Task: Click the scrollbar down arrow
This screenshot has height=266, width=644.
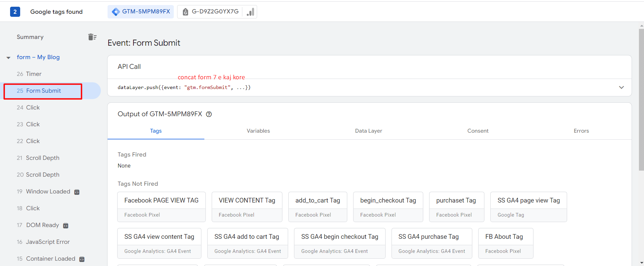Action: tap(641, 263)
